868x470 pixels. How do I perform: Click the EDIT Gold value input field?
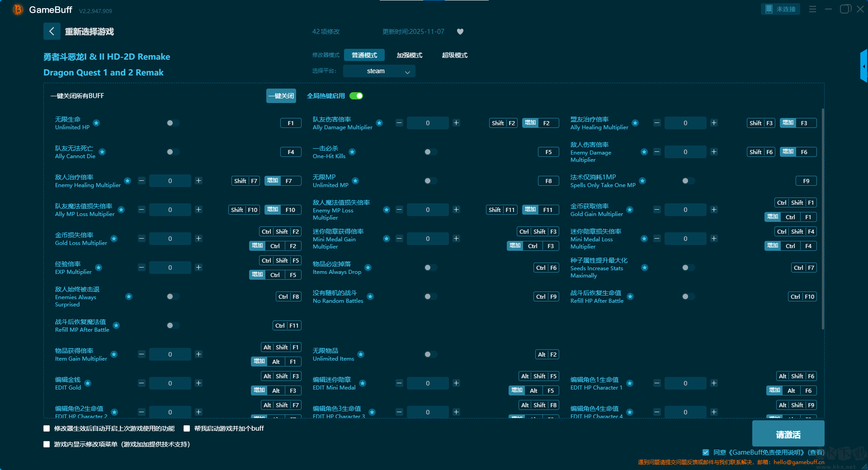tap(170, 383)
